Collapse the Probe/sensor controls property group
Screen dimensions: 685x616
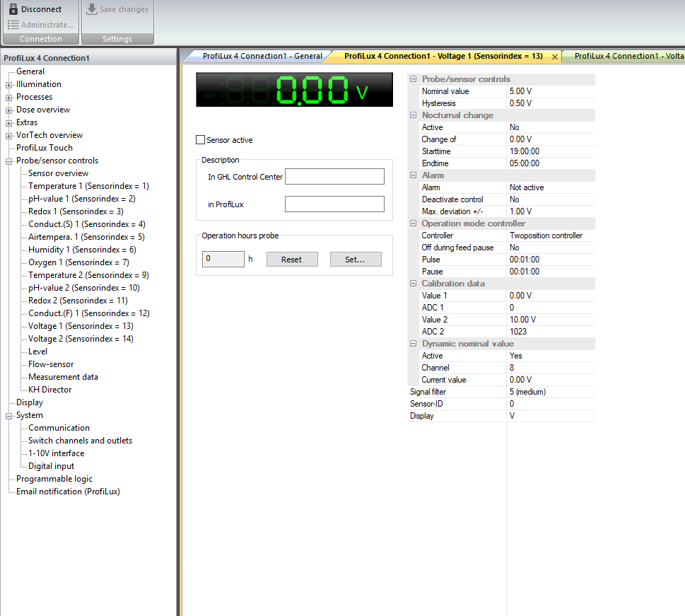click(413, 79)
